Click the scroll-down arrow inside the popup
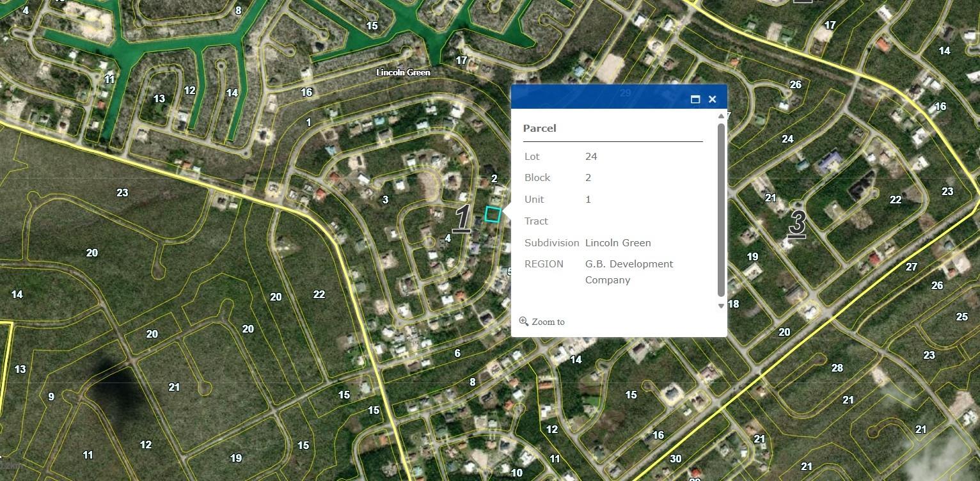Screen dimensions: 980x481 (721, 306)
